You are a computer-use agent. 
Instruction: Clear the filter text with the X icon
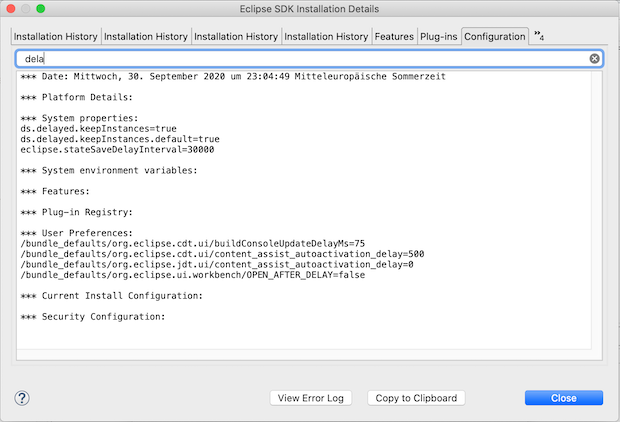point(594,59)
